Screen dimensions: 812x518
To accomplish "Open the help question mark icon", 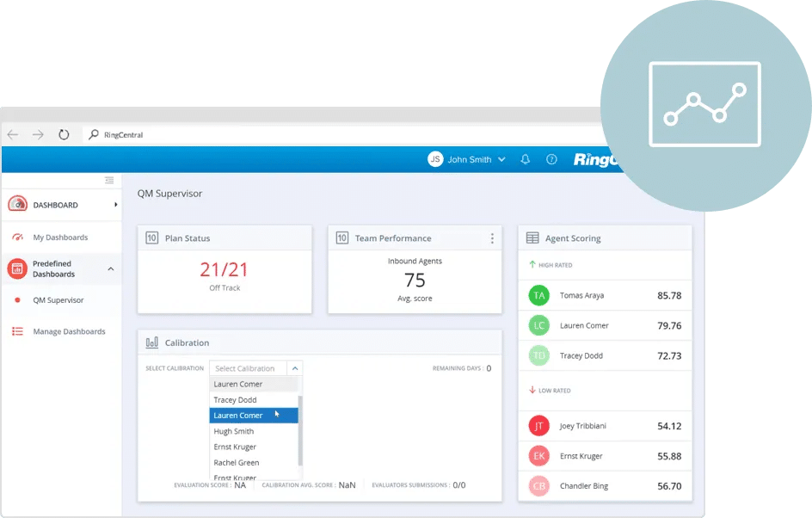I will point(552,159).
